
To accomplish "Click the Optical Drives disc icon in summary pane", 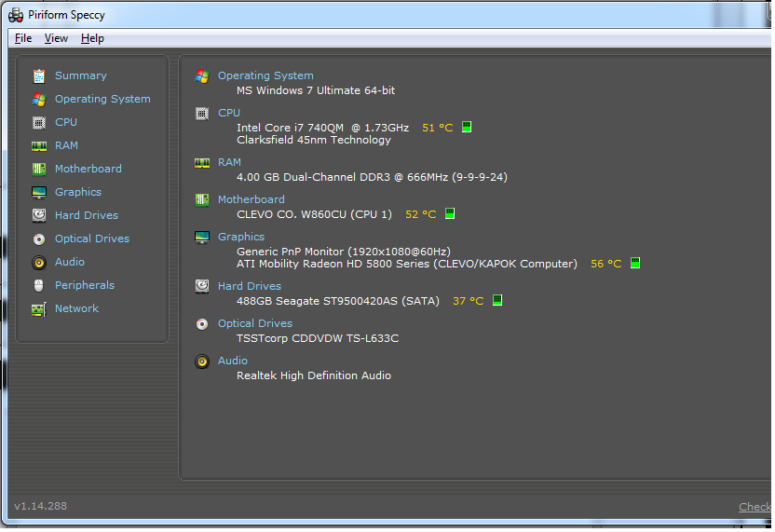I will (x=202, y=324).
